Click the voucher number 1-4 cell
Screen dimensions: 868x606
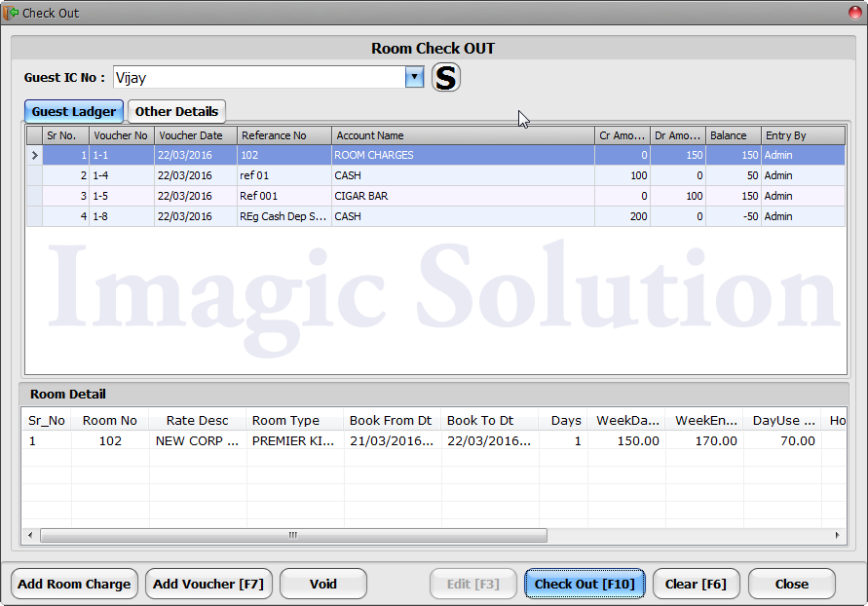click(x=122, y=175)
